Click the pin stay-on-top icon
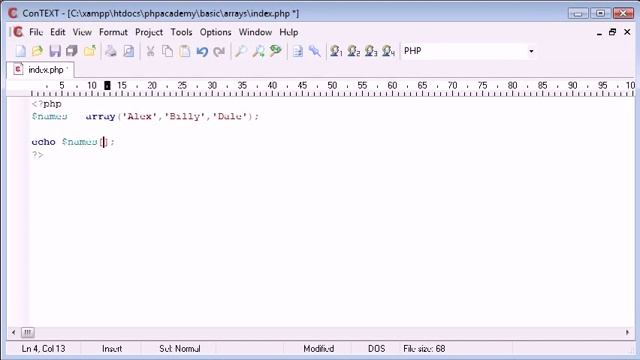640x360 pixels. 315,51
